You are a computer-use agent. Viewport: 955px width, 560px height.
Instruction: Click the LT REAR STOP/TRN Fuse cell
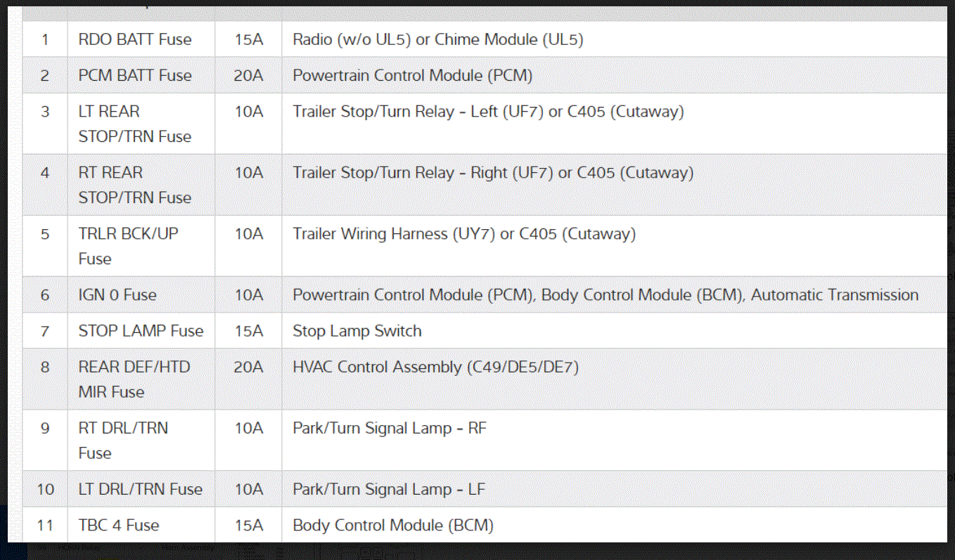pyautogui.click(x=135, y=124)
